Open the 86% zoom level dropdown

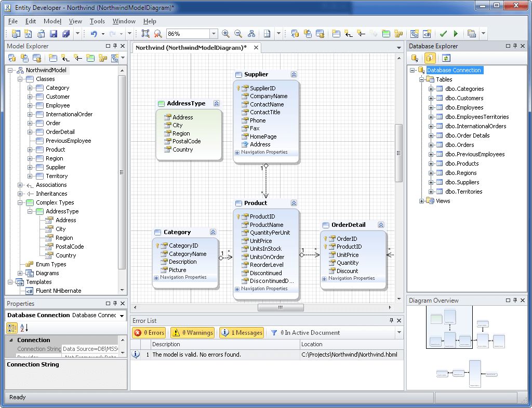click(213, 34)
